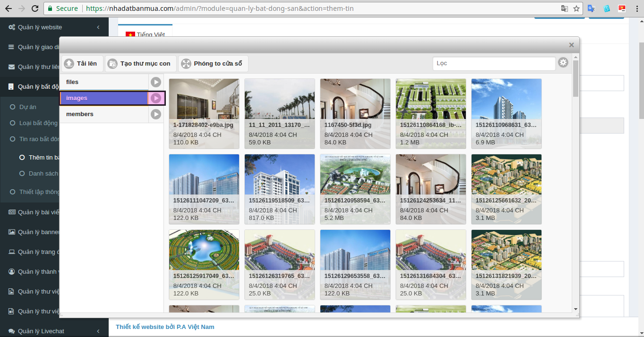The width and height of the screenshot is (644, 337).
Task: Select thumbnail 1-171828402-e9ba.jpg
Action: click(204, 114)
